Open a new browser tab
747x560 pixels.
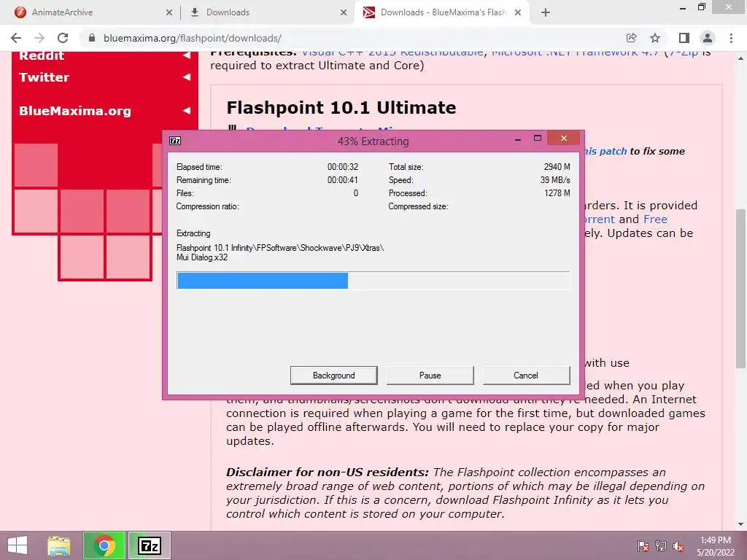[546, 13]
